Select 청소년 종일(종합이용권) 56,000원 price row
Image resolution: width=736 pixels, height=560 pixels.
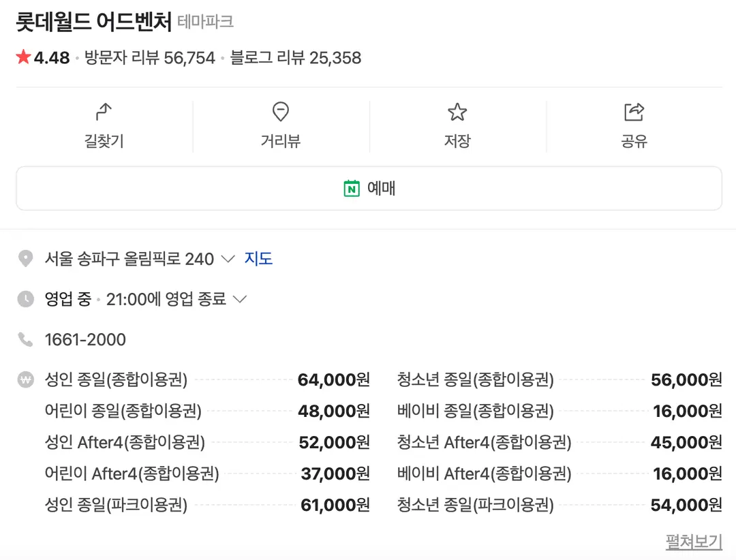[x=559, y=379]
